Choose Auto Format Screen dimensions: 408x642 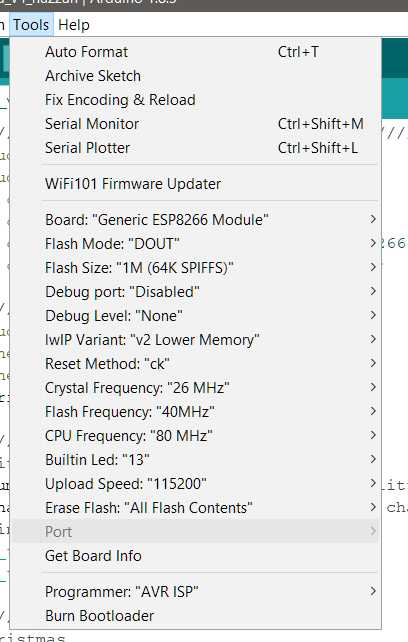[x=195, y=52]
